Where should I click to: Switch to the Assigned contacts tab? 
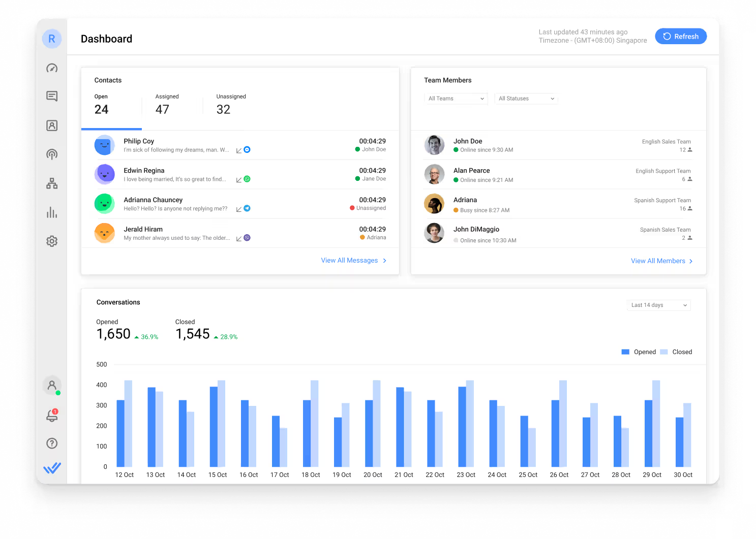(167, 104)
